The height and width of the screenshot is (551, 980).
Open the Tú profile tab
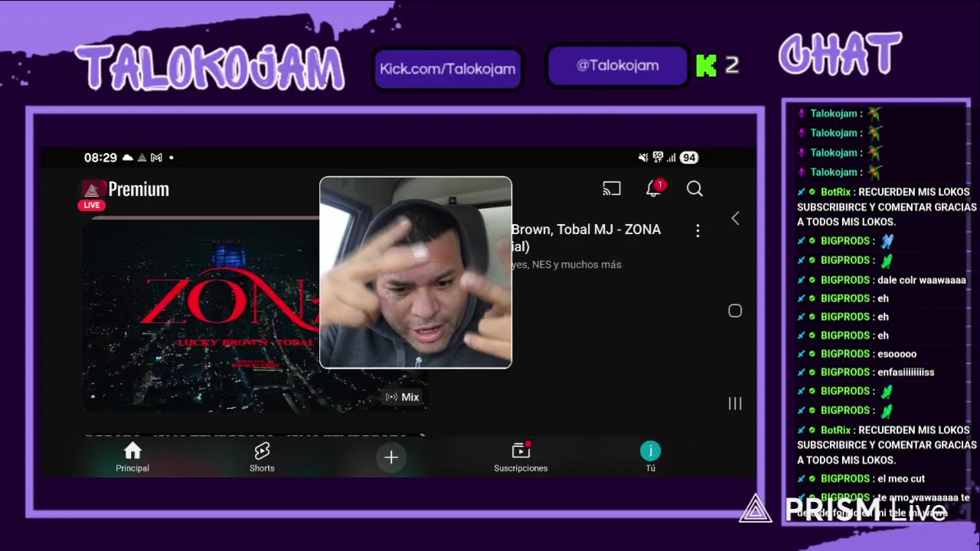tap(650, 457)
